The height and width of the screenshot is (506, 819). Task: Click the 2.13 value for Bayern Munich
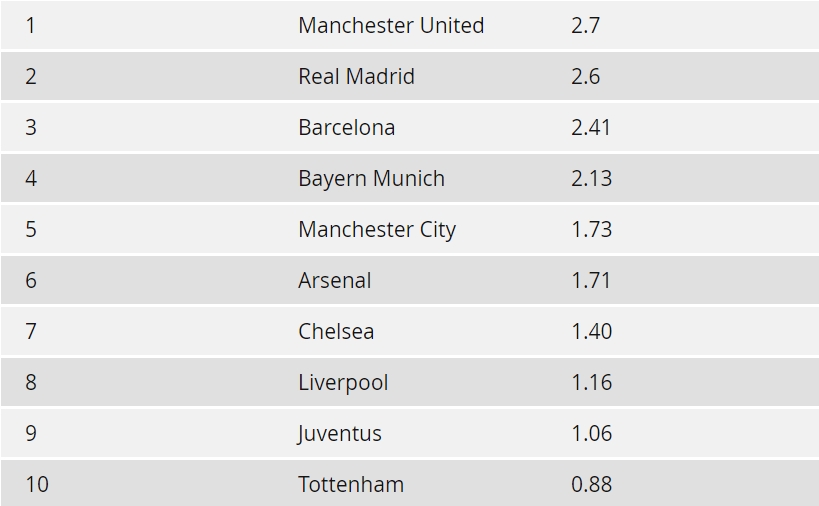(591, 179)
